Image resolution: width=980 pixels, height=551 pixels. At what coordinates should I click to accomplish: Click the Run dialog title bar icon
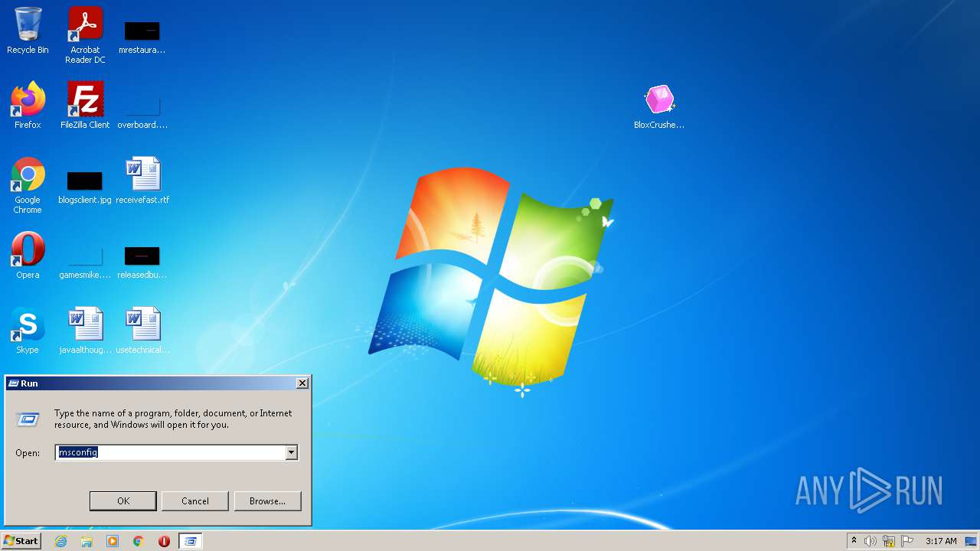tap(13, 383)
